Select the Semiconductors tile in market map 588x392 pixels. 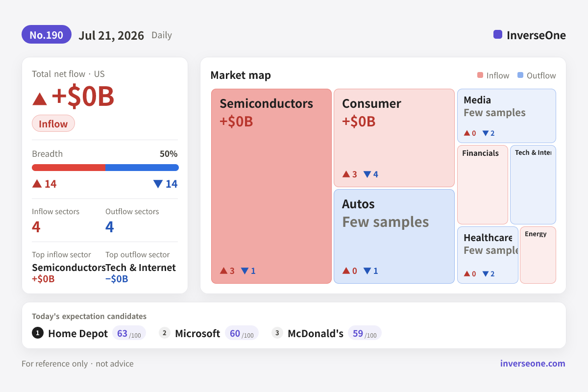tap(271, 186)
